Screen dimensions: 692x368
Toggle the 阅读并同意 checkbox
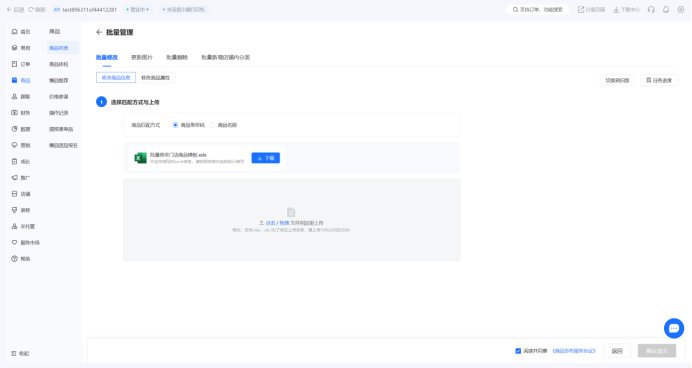point(518,351)
